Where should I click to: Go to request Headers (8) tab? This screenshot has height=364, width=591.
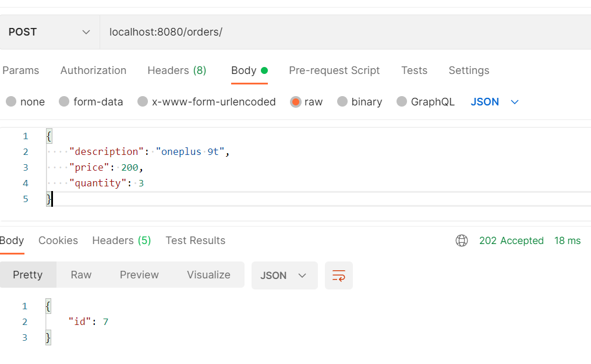tap(176, 70)
